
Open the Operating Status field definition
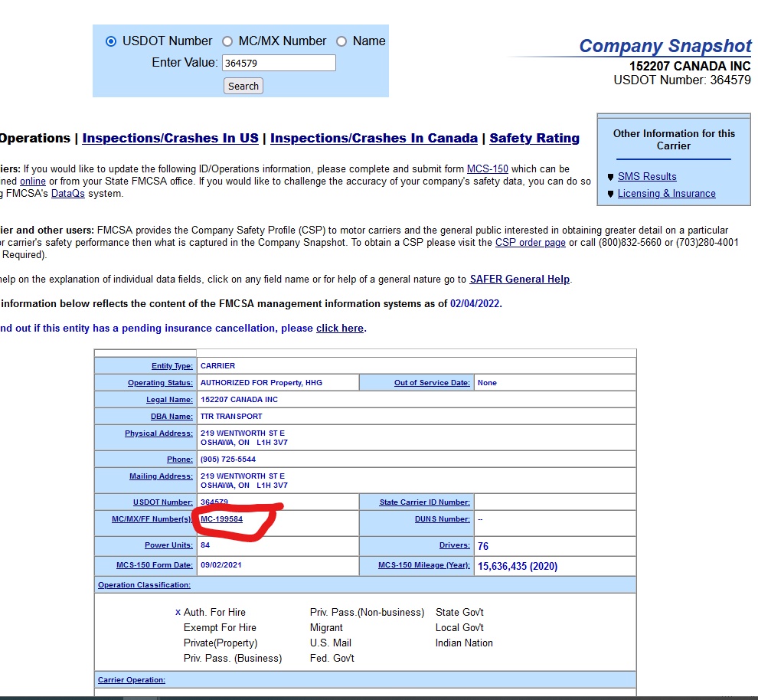(160, 381)
